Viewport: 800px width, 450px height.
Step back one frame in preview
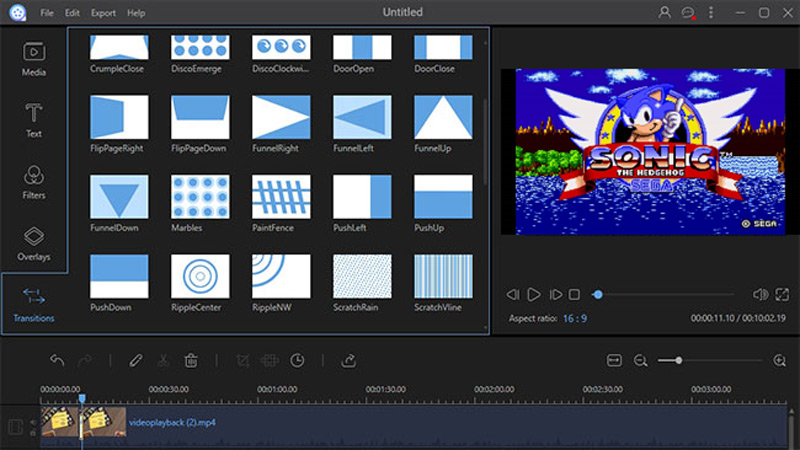coord(513,294)
